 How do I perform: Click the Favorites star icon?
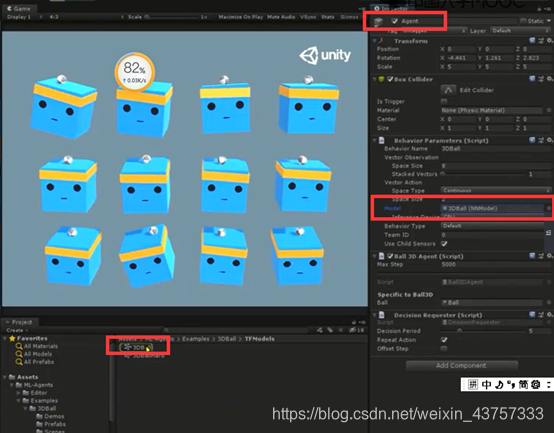tap(12, 338)
